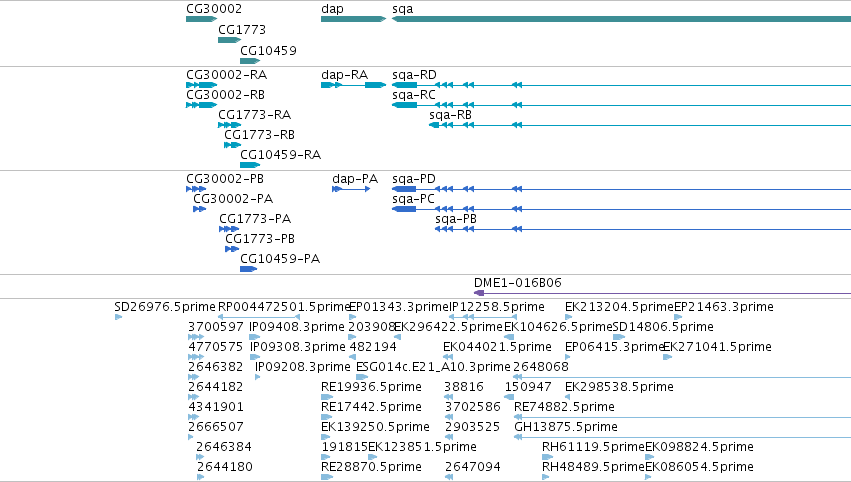Image resolution: width=851 pixels, height=482 pixels.
Task: Click EST IP09308.3prime
Action: 297,347
